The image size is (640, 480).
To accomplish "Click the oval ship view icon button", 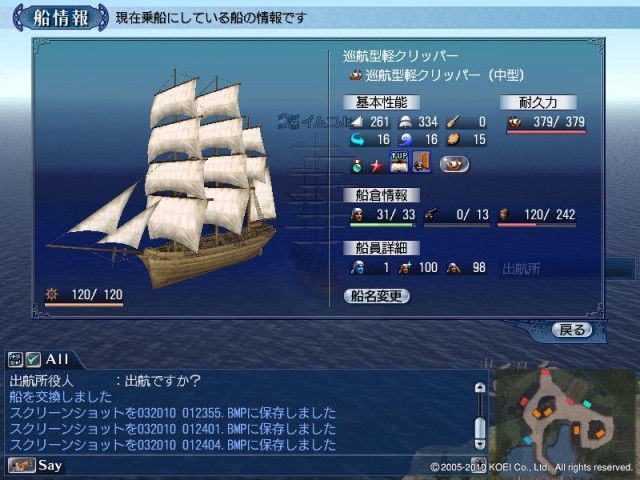I will [454, 164].
